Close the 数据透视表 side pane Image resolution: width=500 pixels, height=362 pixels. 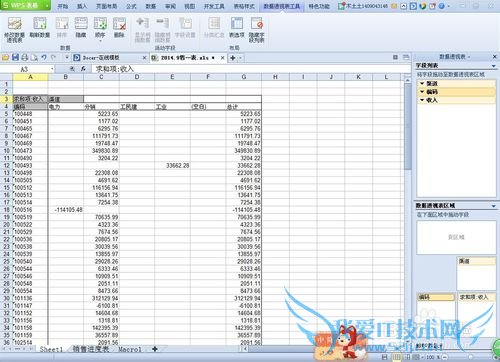[x=495, y=57]
